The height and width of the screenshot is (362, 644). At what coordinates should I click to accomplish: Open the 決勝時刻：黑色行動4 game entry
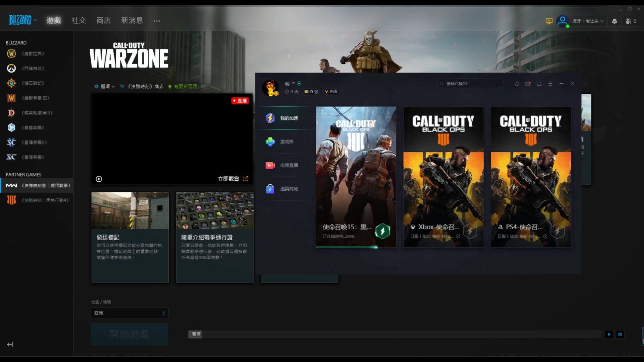pyautogui.click(x=37, y=200)
